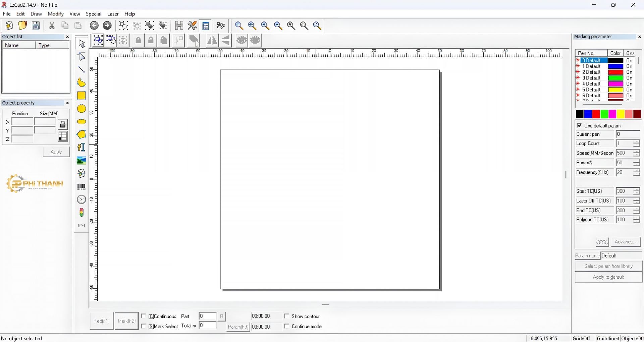Select the Polygon drawing tool
The image size is (644, 342).
click(x=82, y=135)
